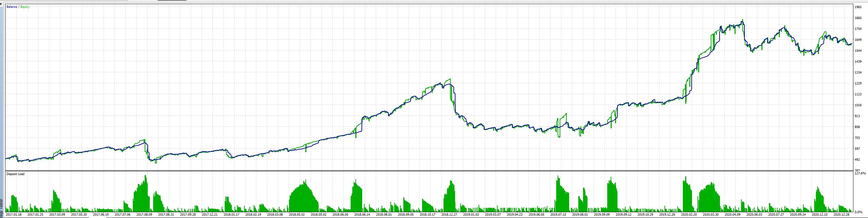Select the 2019.06.05 date label
868x218 pixels.
coord(536,215)
